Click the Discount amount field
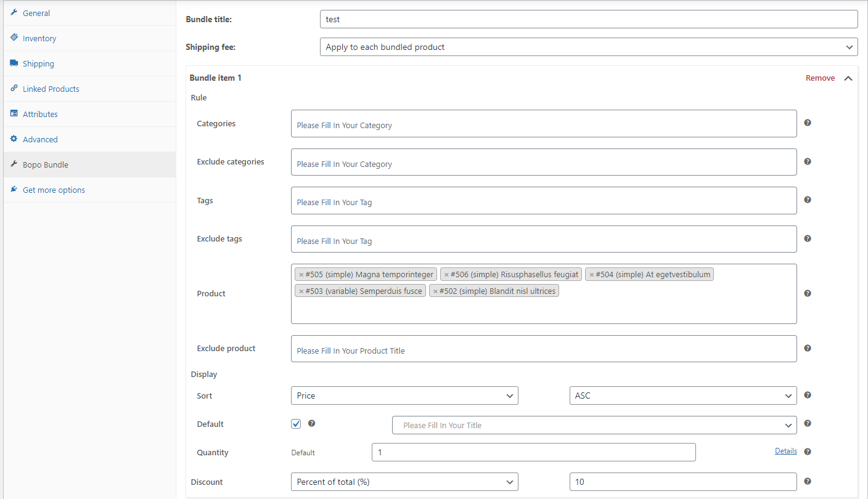Screen dimensions: 868x499 coord(683,482)
